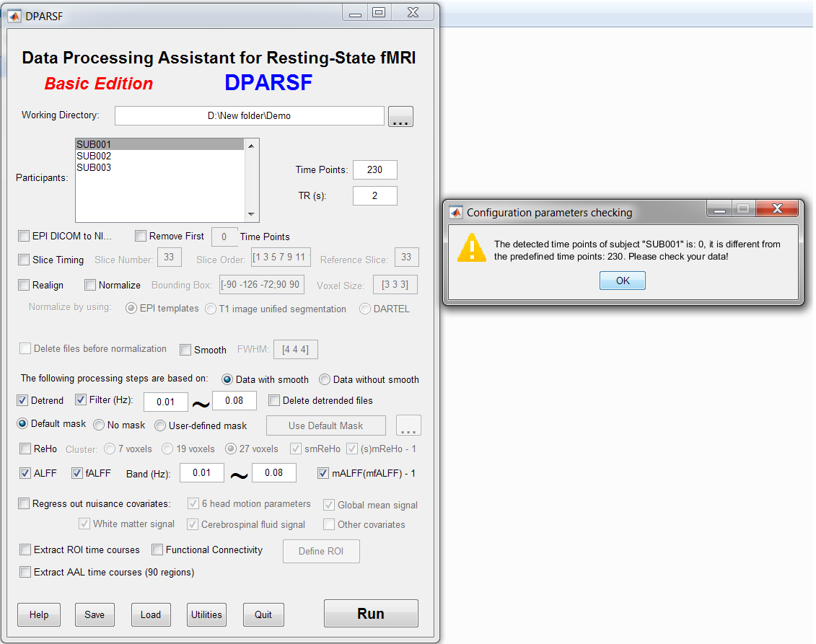Edit the Working Directory path field
Screen dimensions: 816x644
pyautogui.click(x=250, y=115)
